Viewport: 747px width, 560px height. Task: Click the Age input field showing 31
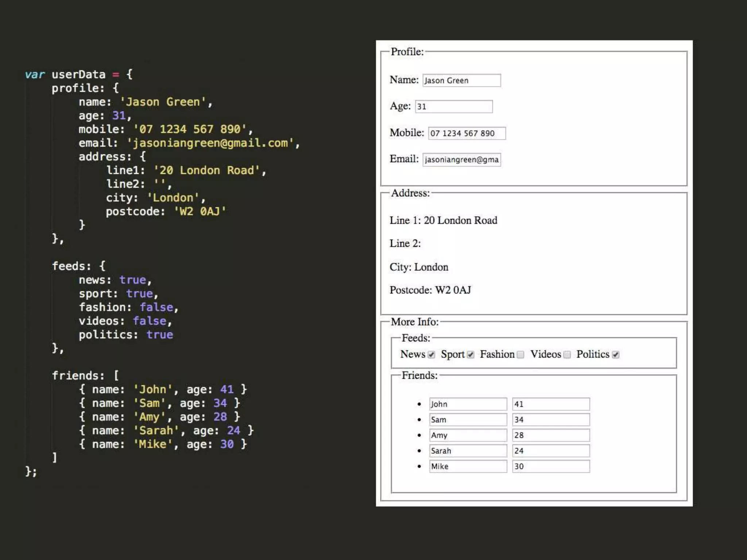(454, 106)
